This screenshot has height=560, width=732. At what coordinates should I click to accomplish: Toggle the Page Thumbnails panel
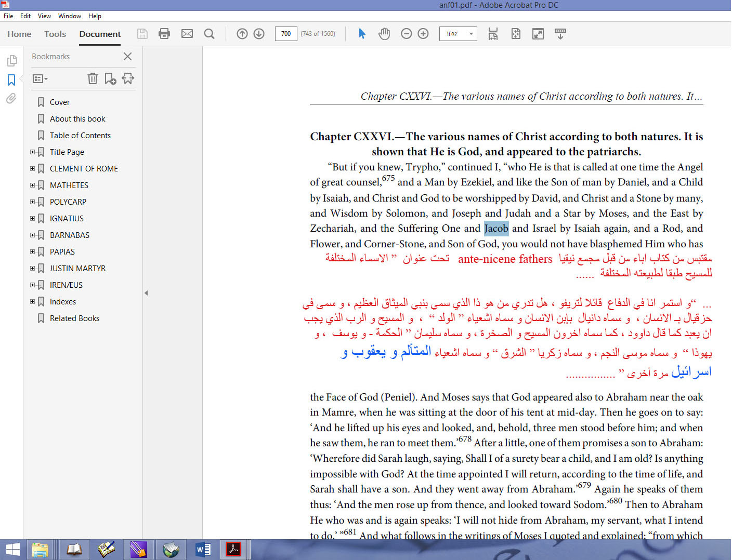[11, 61]
